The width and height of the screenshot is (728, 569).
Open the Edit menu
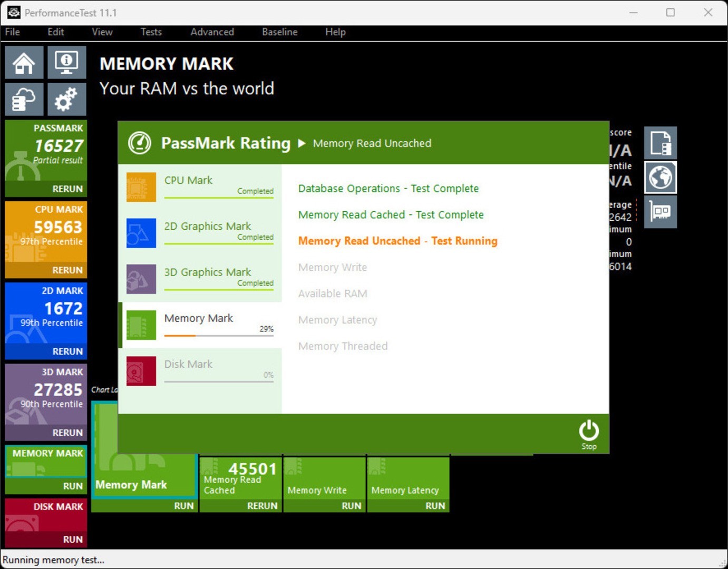pyautogui.click(x=56, y=32)
